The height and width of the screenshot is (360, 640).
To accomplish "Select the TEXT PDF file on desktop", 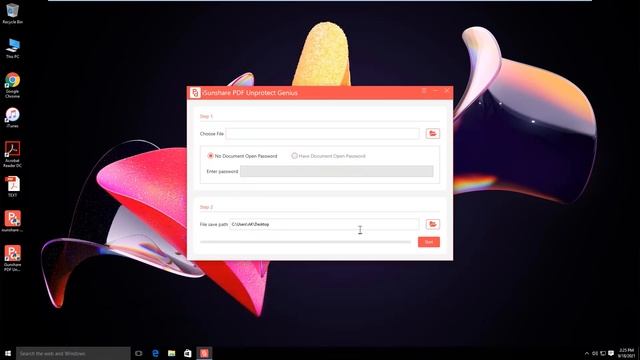I will tap(13, 187).
